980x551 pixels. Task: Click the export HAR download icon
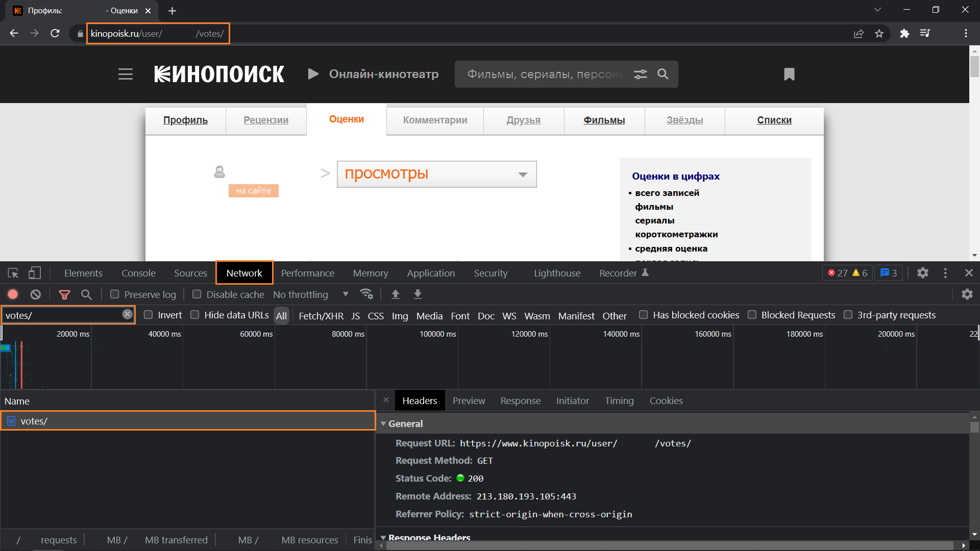[x=418, y=294]
